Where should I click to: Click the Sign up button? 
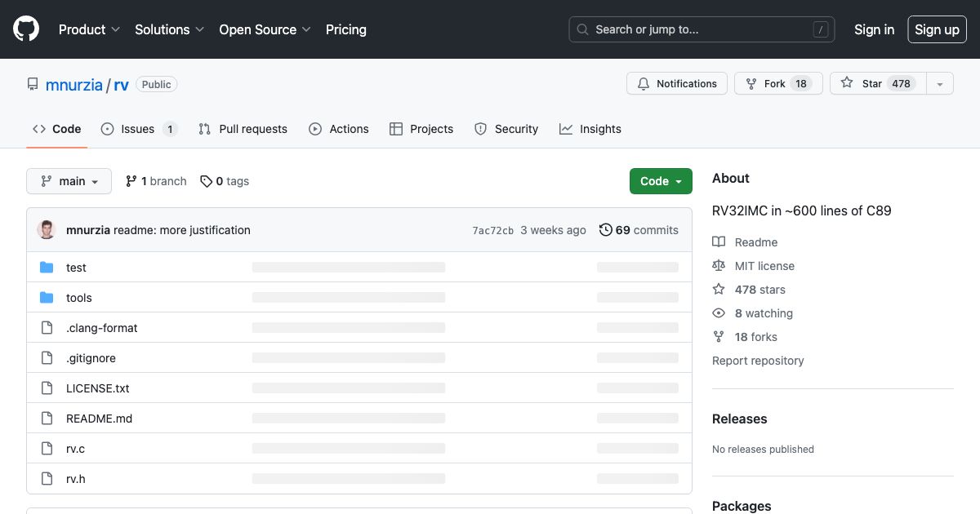coord(937,29)
